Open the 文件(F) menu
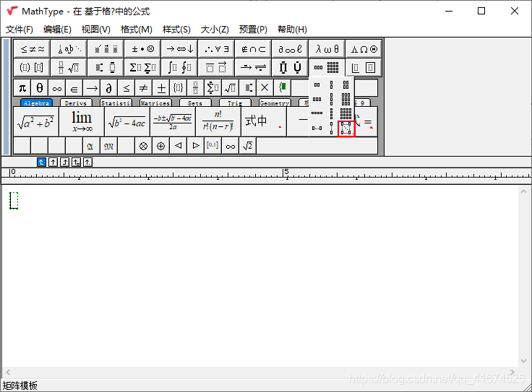 pyautogui.click(x=20, y=30)
